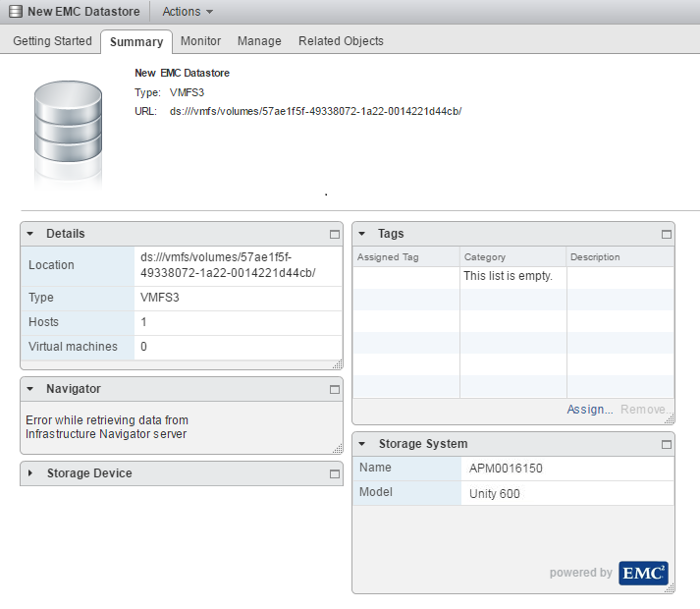Image resolution: width=700 pixels, height=609 pixels.
Task: Click the datastore icon in the title bar
Action: coord(15,12)
